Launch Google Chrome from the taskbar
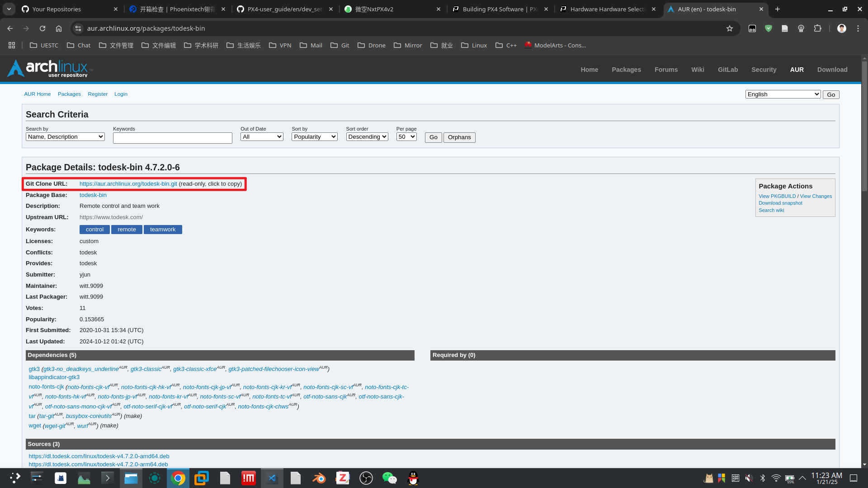 coord(178,478)
